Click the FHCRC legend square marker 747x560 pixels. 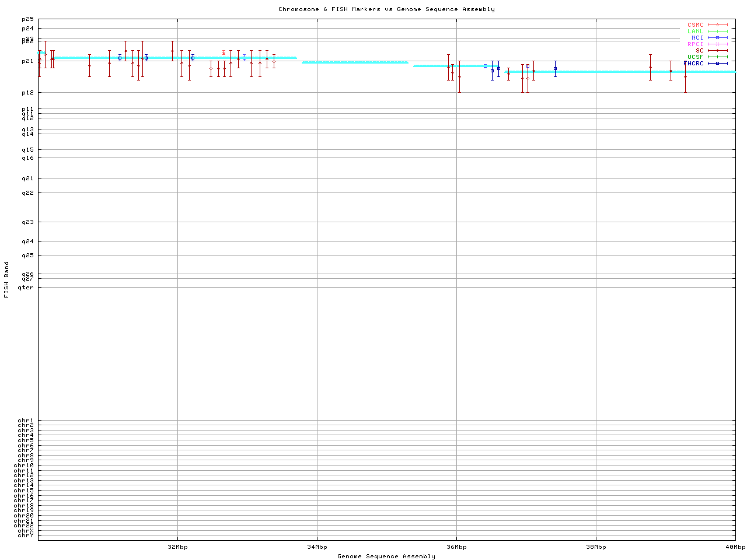(717, 63)
